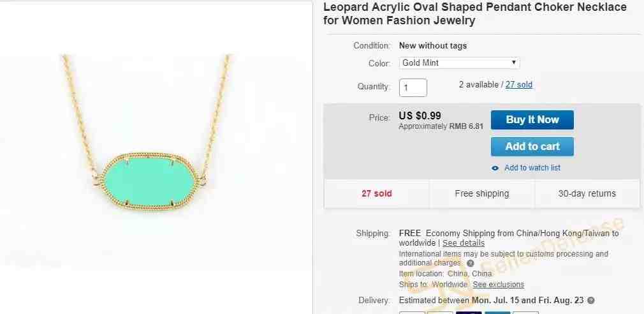Click the 30-day returns panel cell

[x=587, y=193]
